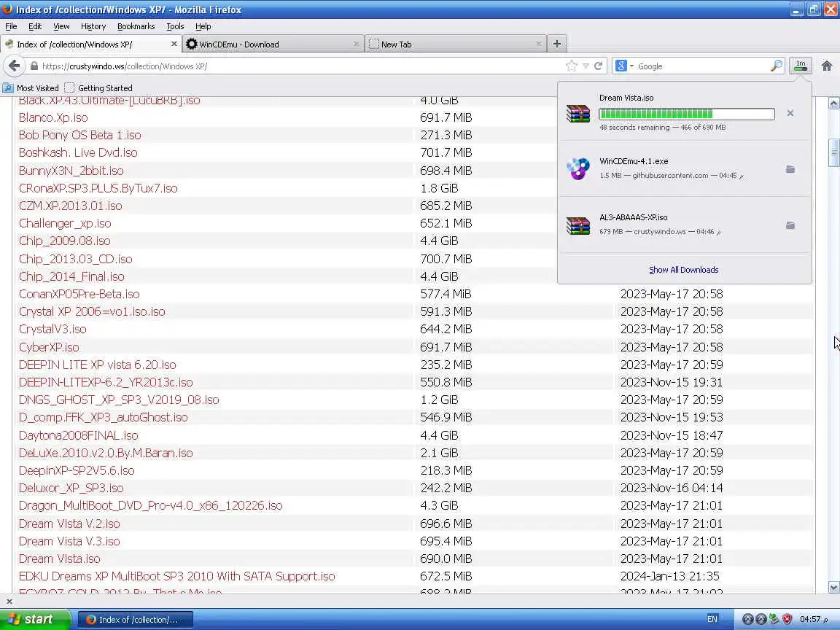The height and width of the screenshot is (630, 840).
Task: Open containing folder for WinCDEmu-4.1.exe
Action: pyautogui.click(x=790, y=169)
